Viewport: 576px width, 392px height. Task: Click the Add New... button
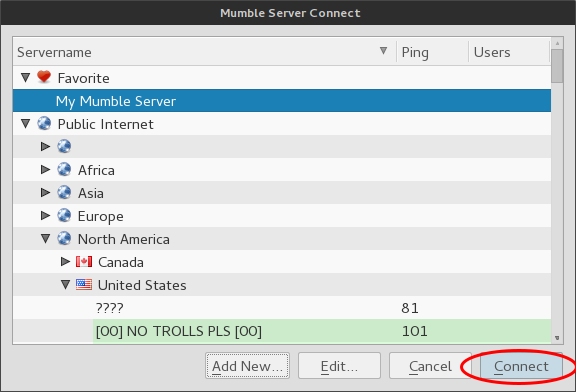pyautogui.click(x=247, y=366)
